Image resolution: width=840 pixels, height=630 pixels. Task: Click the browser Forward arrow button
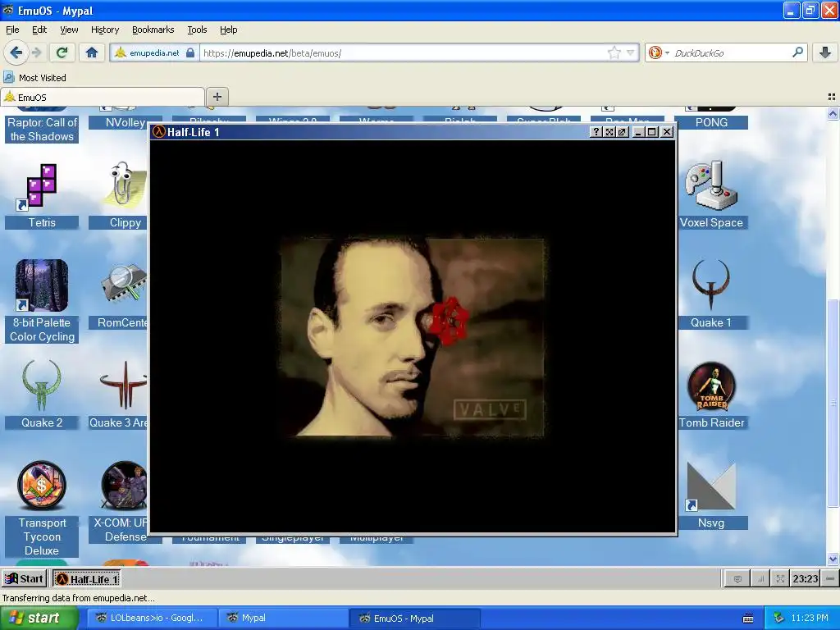pyautogui.click(x=36, y=52)
